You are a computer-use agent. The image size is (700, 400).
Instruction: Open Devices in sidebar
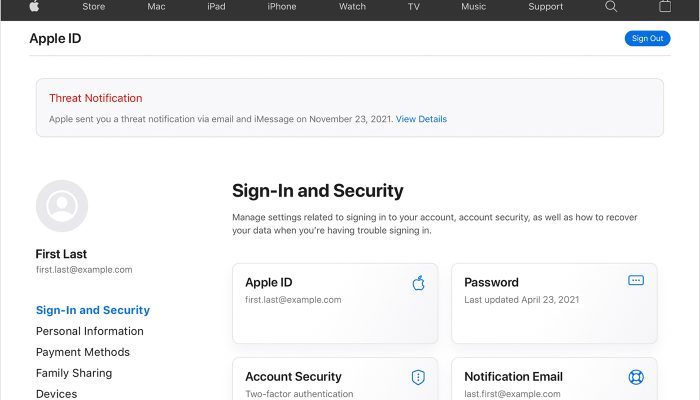coord(56,393)
